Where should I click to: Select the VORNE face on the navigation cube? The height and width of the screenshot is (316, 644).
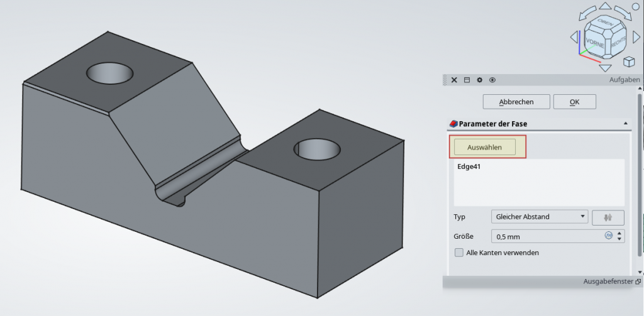(x=594, y=43)
